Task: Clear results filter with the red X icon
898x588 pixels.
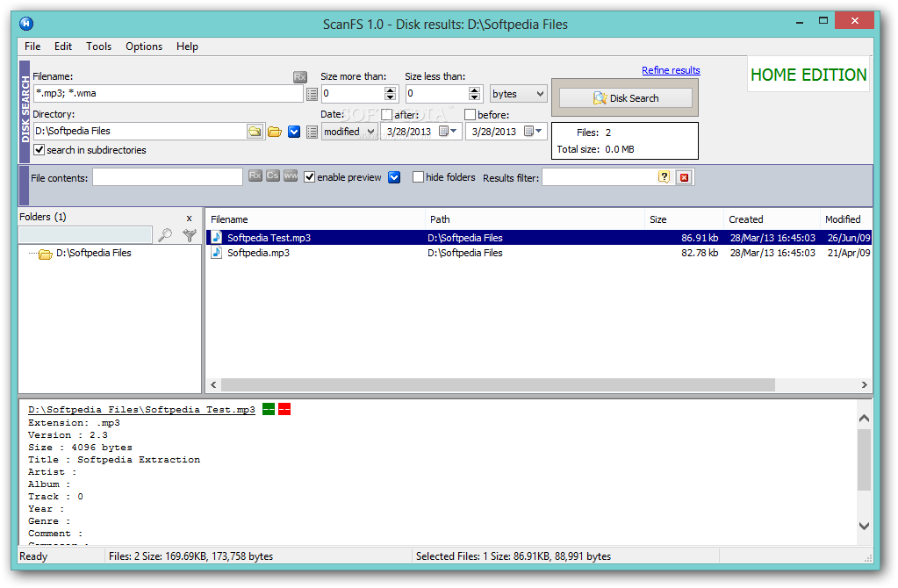Action: coord(684,177)
